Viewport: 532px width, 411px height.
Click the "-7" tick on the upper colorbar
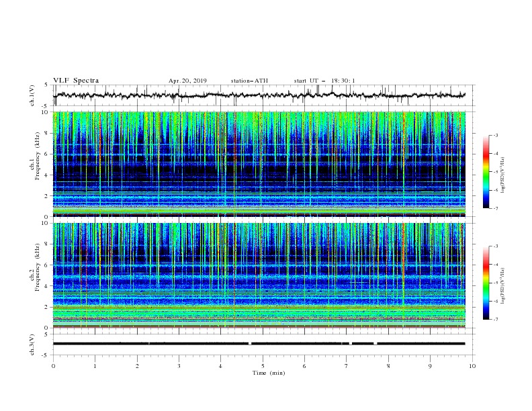pyautogui.click(x=495, y=208)
